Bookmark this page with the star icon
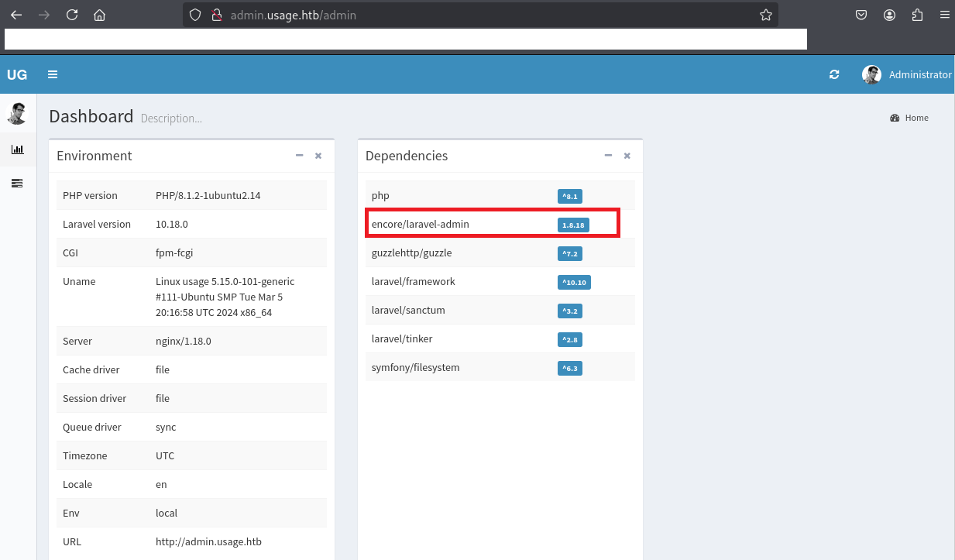The width and height of the screenshot is (955, 560). click(x=765, y=15)
